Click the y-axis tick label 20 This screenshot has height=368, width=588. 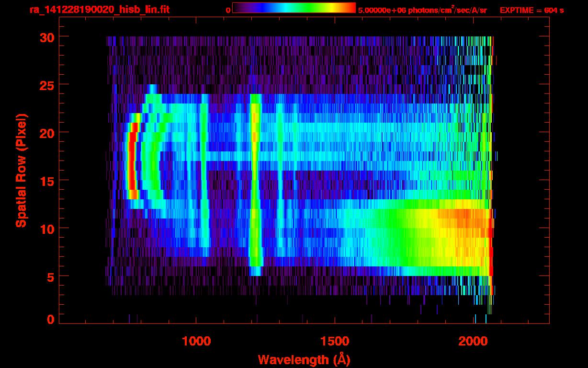[46, 133]
